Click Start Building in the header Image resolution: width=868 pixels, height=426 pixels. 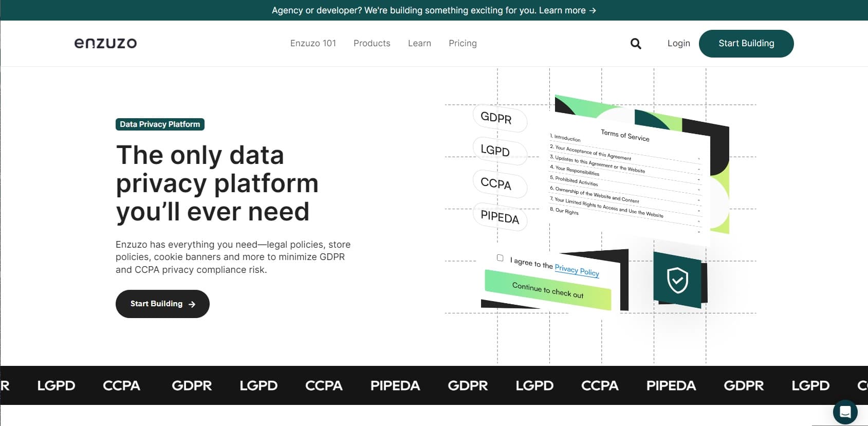[x=746, y=44]
